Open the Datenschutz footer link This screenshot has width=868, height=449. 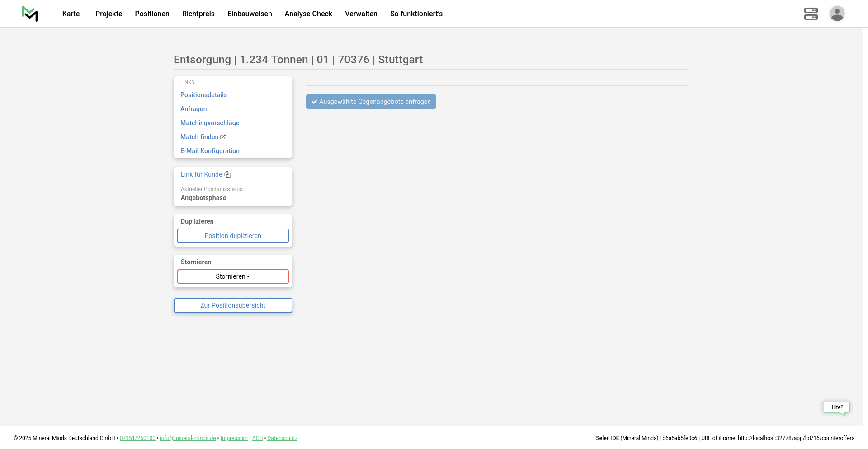point(282,438)
